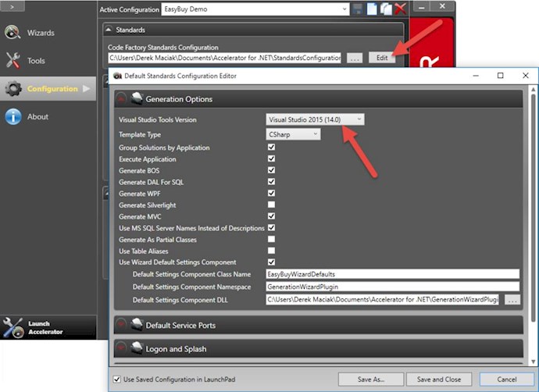Create a new configuration page icon
Viewport: 539px width, 392px height.
click(372, 9)
